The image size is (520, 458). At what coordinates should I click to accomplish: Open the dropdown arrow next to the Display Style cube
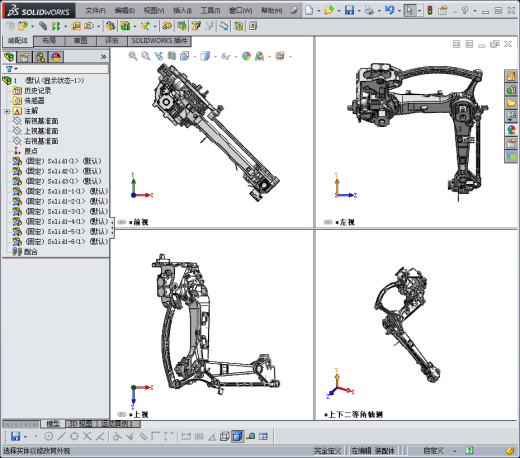(215, 57)
